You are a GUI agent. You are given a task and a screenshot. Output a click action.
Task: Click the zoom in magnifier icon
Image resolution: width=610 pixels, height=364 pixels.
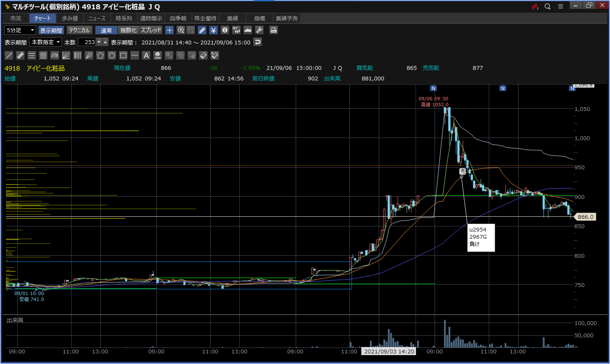point(181,30)
